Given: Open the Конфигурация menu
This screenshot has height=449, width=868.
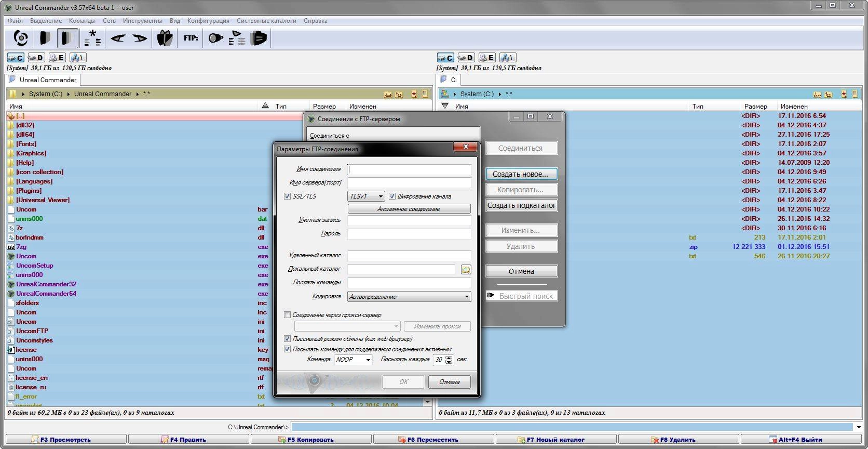Looking at the screenshot, I should point(208,21).
